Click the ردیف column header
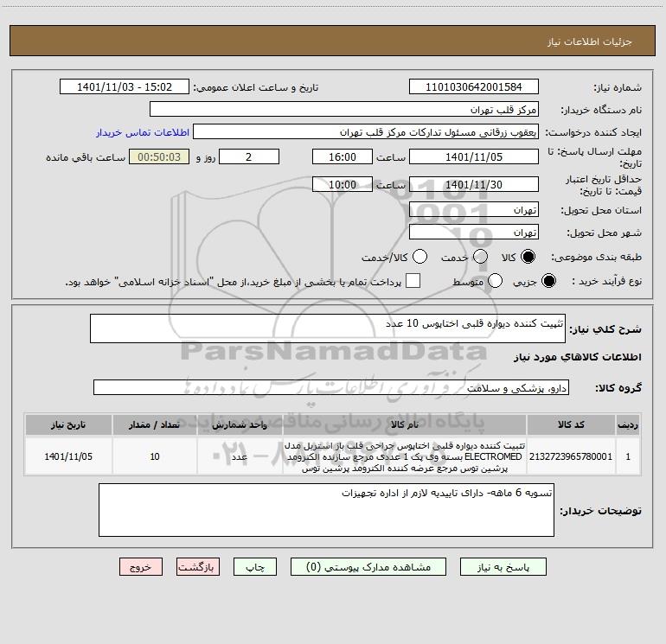The height and width of the screenshot is (644, 666). [x=628, y=424]
